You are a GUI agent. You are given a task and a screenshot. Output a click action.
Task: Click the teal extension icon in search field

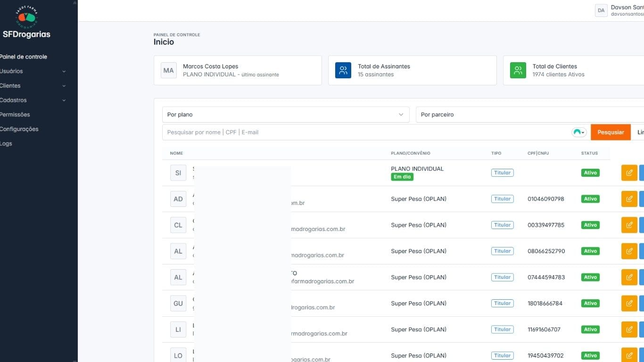pos(578,132)
